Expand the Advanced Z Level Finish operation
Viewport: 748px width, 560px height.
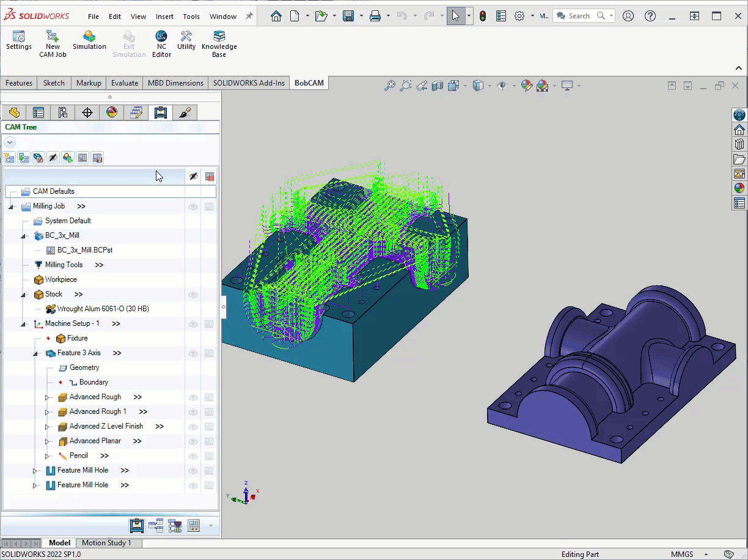(x=48, y=427)
